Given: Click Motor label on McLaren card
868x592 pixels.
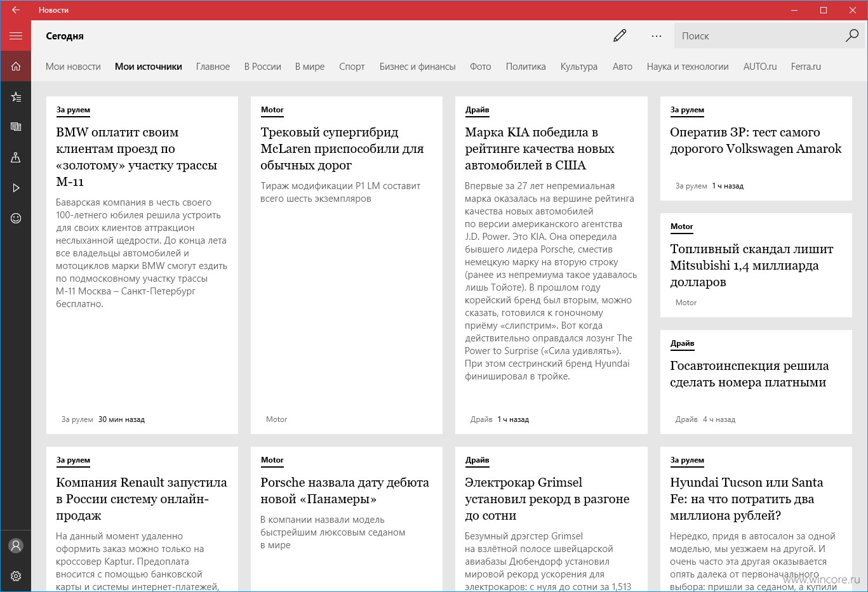Looking at the screenshot, I should coord(272,110).
